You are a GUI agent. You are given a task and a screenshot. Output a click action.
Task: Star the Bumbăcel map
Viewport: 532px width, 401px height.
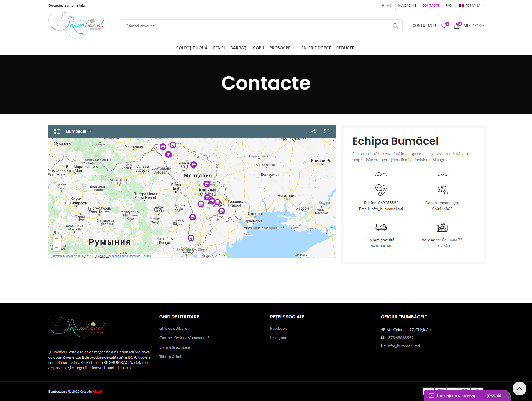(x=90, y=131)
